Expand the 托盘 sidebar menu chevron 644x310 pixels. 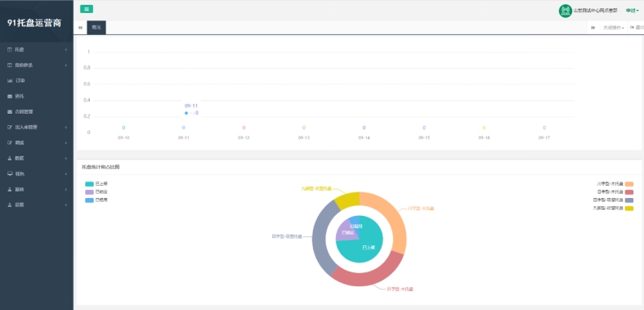coord(66,50)
